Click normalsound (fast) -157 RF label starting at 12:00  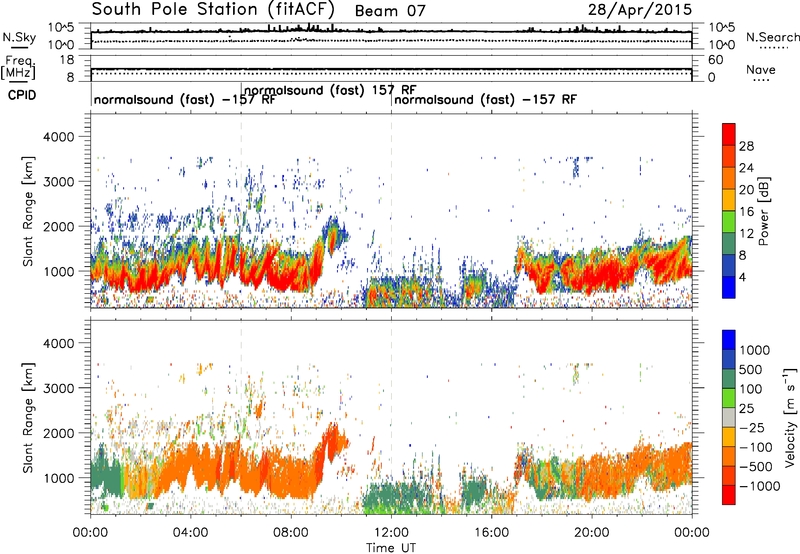485,99
